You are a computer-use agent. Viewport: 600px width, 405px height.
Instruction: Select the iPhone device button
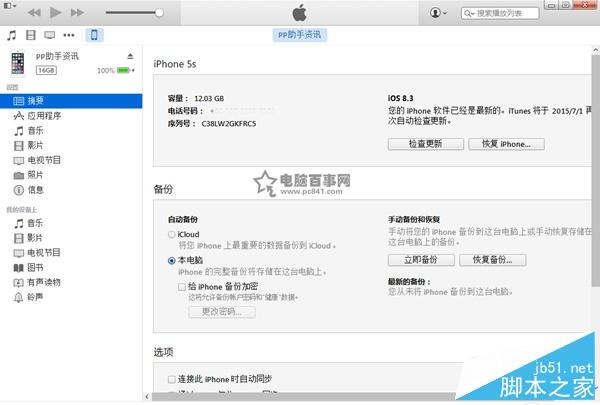click(x=94, y=35)
